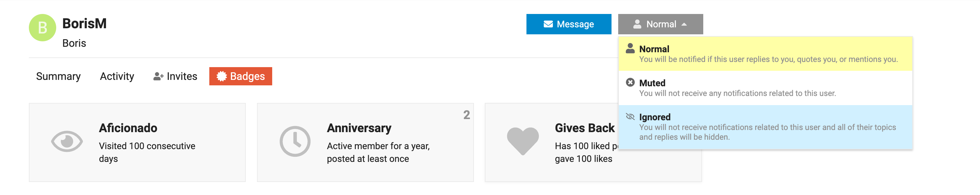Click the green B avatar for BorisM

[x=42, y=28]
